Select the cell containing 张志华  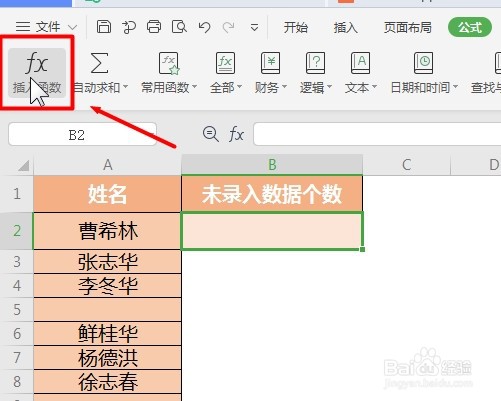107,262
